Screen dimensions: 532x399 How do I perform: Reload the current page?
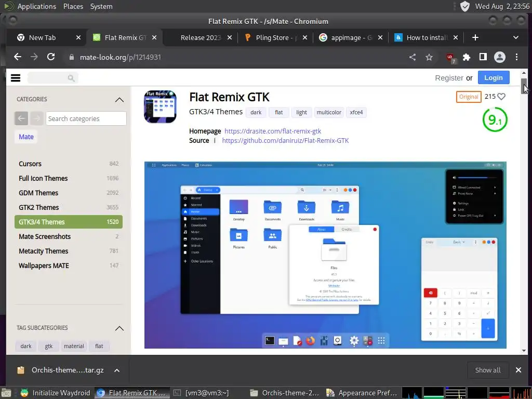[x=51, y=57]
